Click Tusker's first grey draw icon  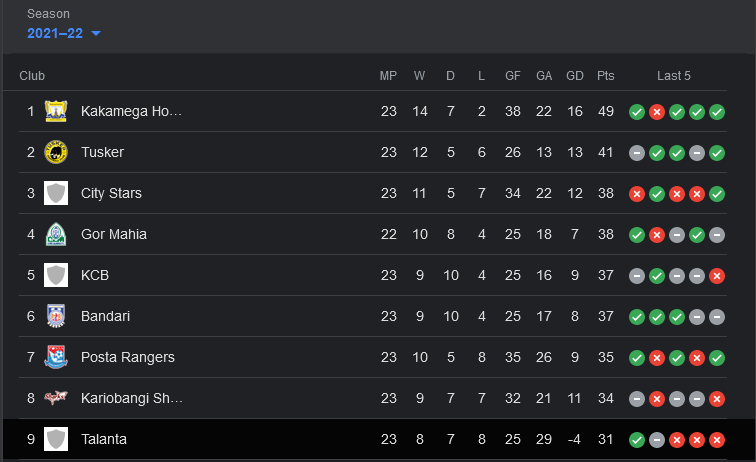[x=637, y=153]
